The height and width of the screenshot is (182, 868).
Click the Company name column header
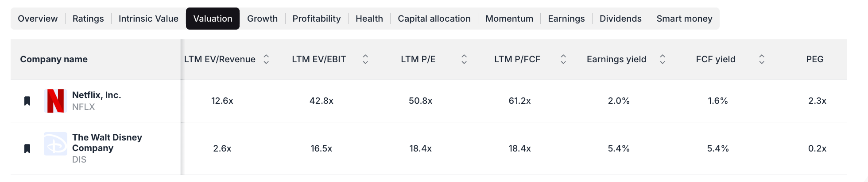(x=54, y=59)
